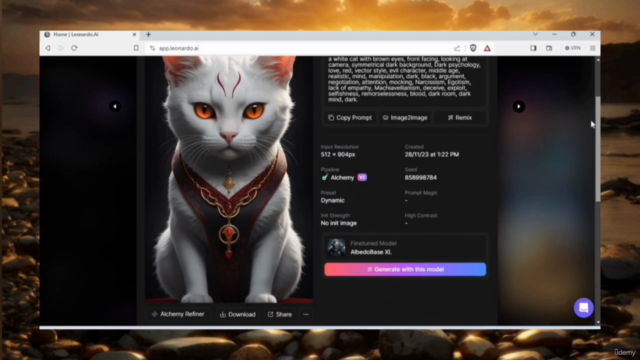Click Generate with this model

pyautogui.click(x=405, y=269)
